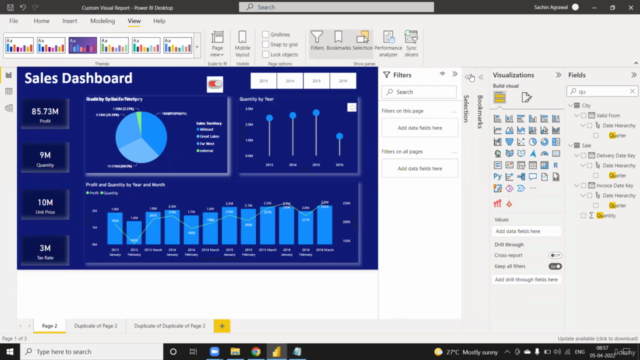This screenshot has width=640, height=360.
Task: Switch to the Home ribbon tab
Action: (41, 21)
